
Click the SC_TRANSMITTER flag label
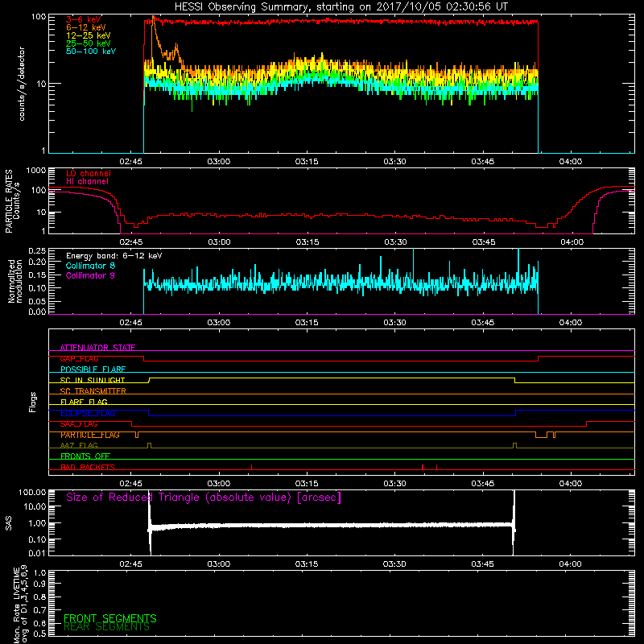pyautogui.click(x=93, y=391)
